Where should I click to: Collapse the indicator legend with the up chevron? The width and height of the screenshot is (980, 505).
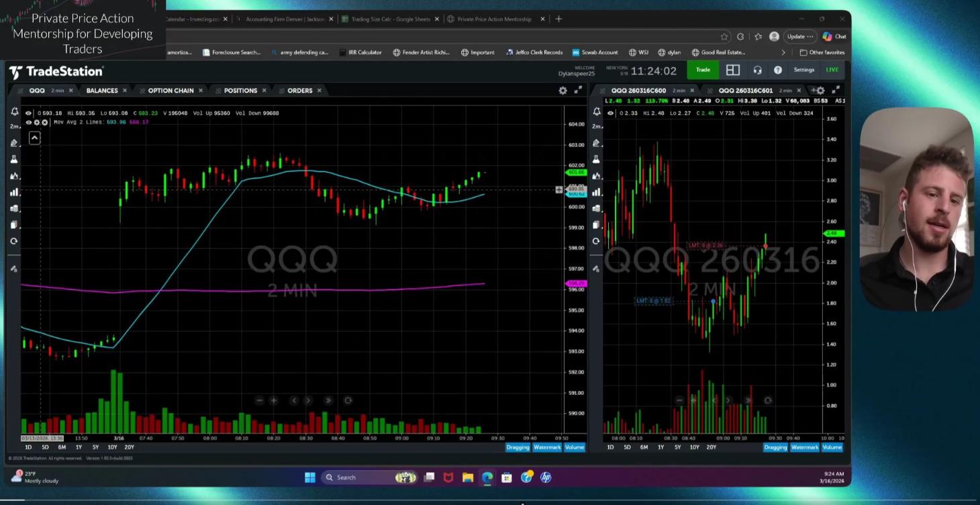click(x=34, y=138)
